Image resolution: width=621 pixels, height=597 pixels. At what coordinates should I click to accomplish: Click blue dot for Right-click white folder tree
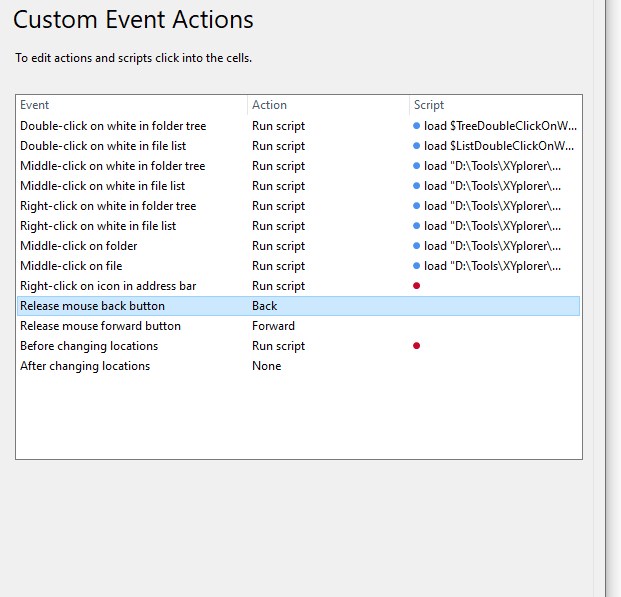(416, 206)
